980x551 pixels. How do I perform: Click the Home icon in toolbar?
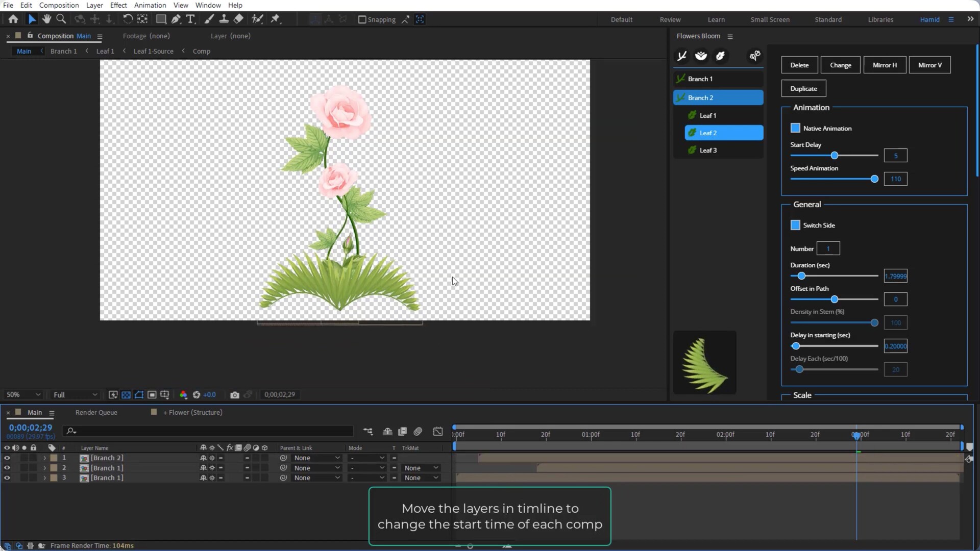click(13, 19)
